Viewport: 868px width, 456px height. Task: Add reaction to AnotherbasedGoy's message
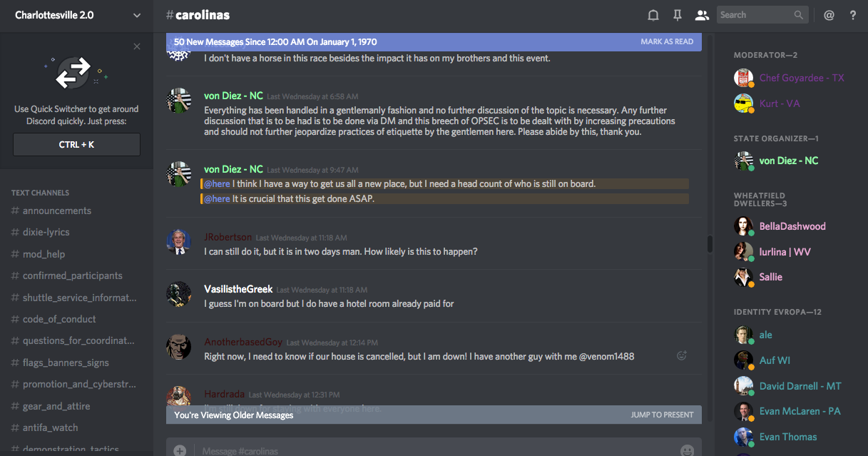pos(681,355)
